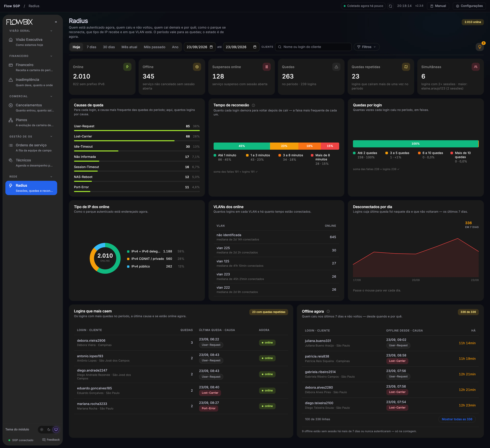Click the pause icon on Suspensos online card
The width and height of the screenshot is (490, 448).
[x=267, y=67]
